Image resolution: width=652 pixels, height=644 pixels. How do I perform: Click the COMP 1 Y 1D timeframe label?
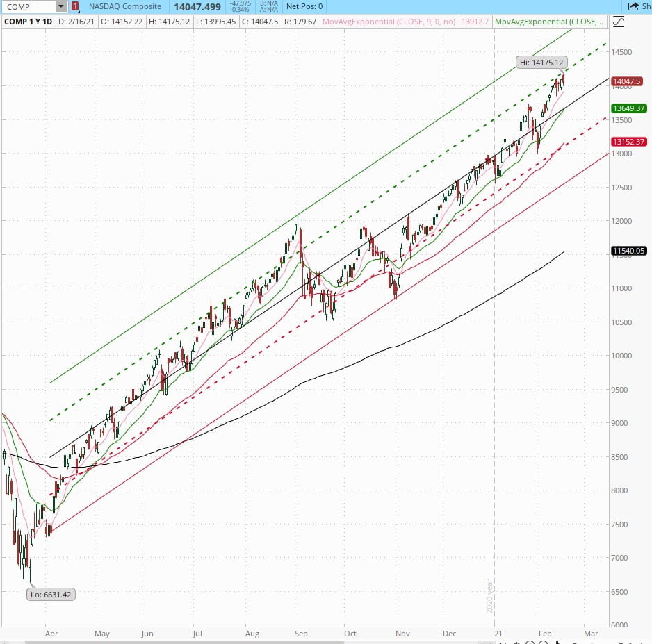tap(27, 22)
